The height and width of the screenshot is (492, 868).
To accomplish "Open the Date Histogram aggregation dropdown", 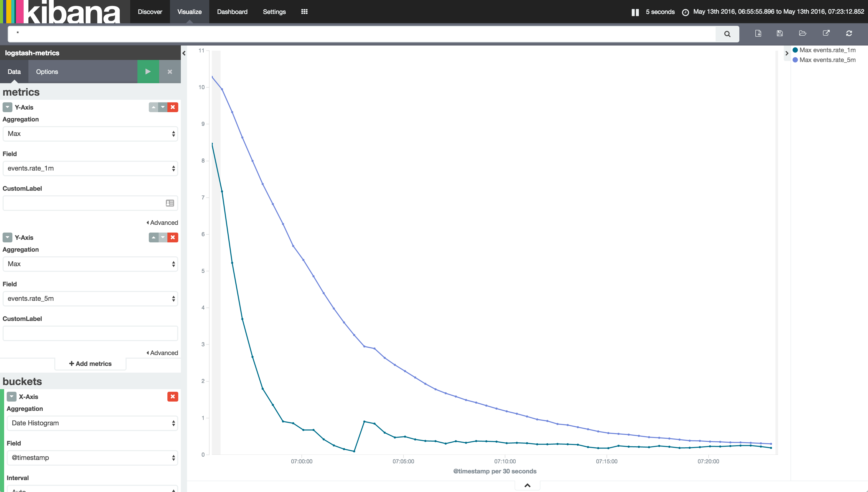I will tap(92, 423).
